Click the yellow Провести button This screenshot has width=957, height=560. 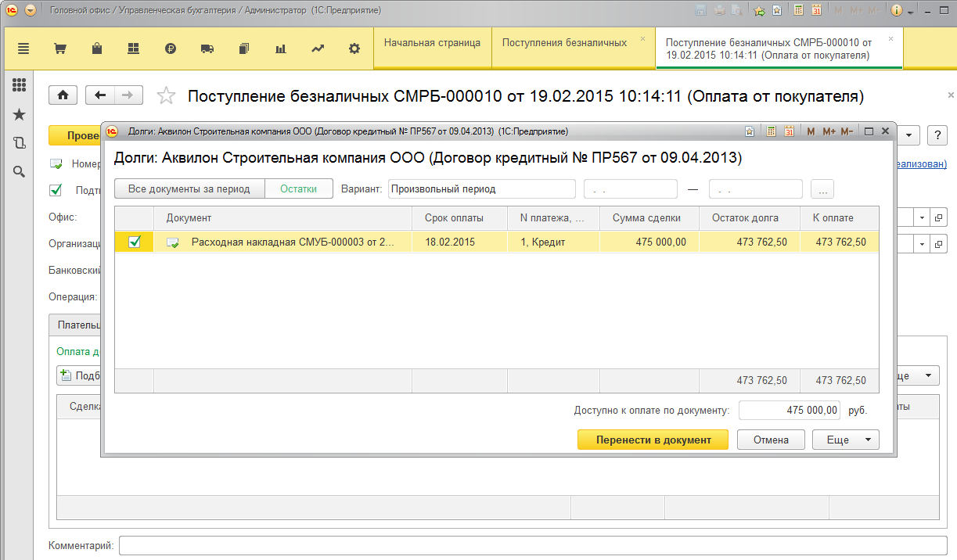[x=76, y=135]
